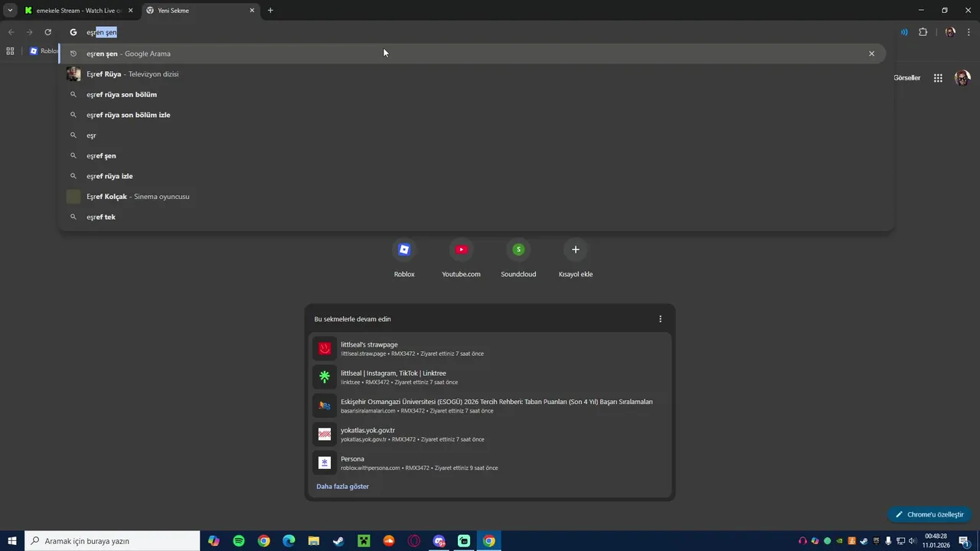Open SoundCloud from the taskbar

[x=389, y=541]
